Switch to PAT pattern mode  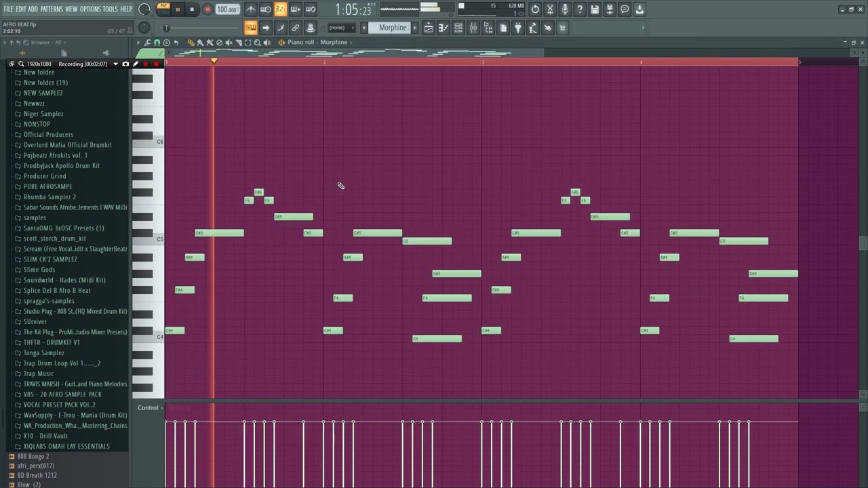point(163,6)
